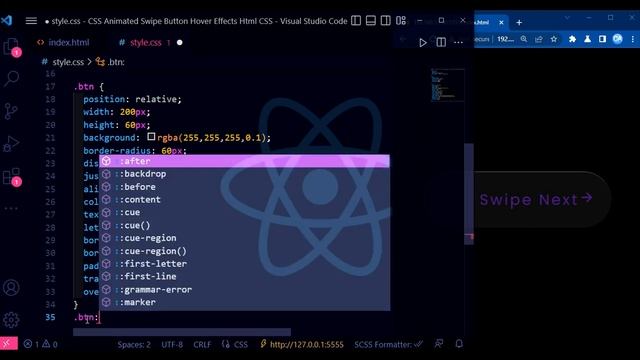Close the unsaved style.css tab dot
The height and width of the screenshot is (360, 640).
point(180,42)
